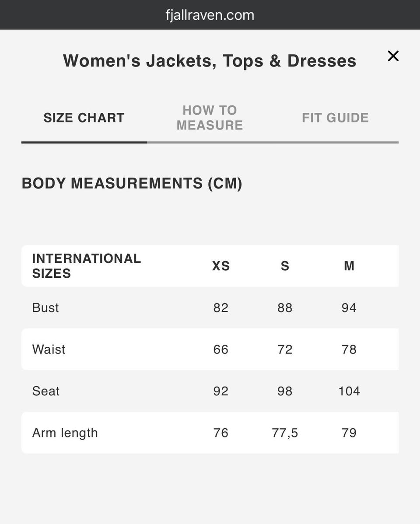Select the Arm length row label
The width and height of the screenshot is (420, 524).
(x=65, y=433)
